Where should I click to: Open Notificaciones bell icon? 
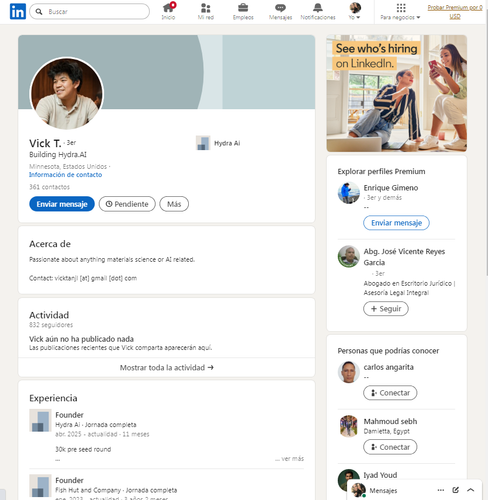point(318,12)
